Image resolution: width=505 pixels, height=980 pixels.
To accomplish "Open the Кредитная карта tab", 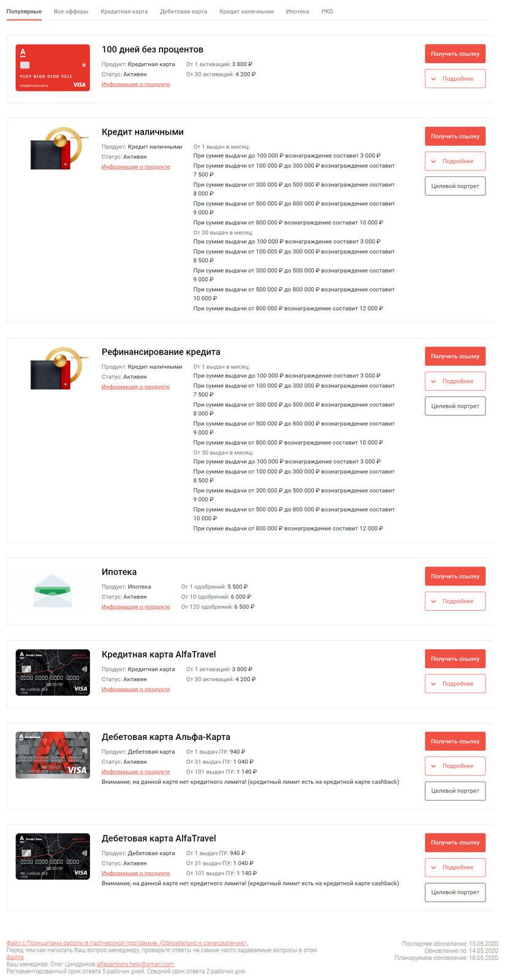I will tap(124, 12).
